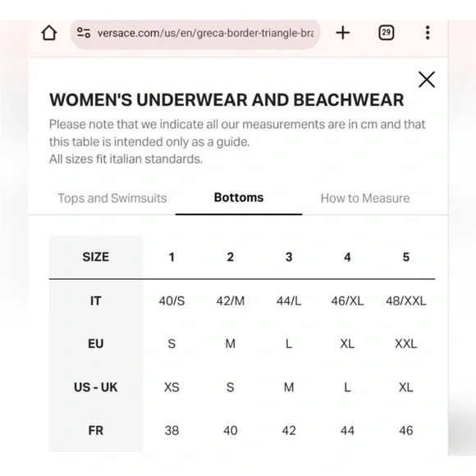Open the three-dot browser menu
The image size is (476, 476).
coord(428,33)
